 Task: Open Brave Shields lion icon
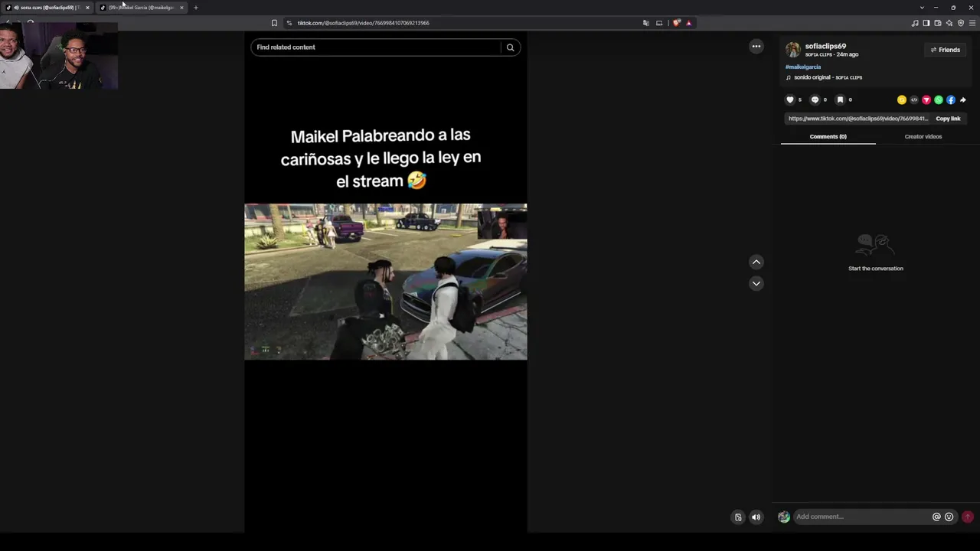(676, 23)
